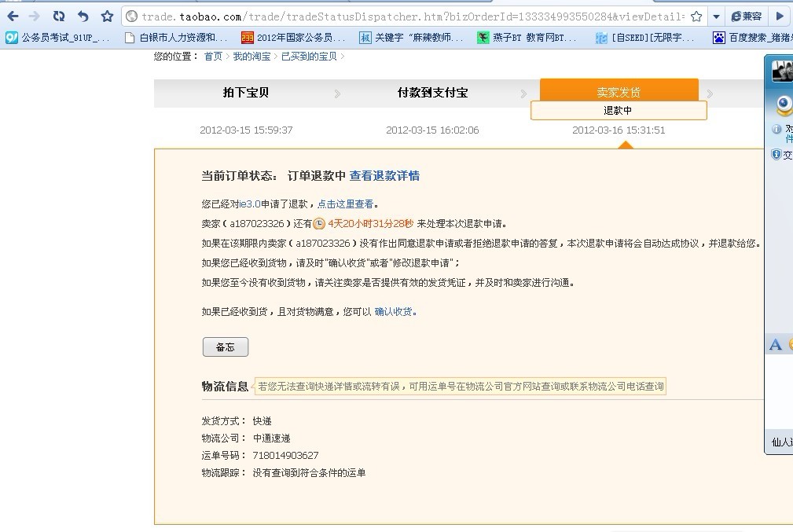Click the 中通速递 logistics company text
The image size is (793, 532).
point(272,438)
